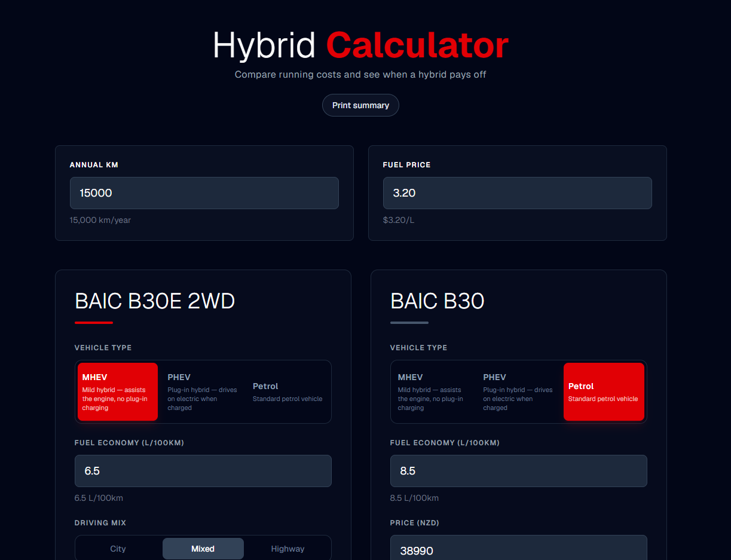The width and height of the screenshot is (731, 560).
Task: Click the Print summary button
Action: click(360, 105)
